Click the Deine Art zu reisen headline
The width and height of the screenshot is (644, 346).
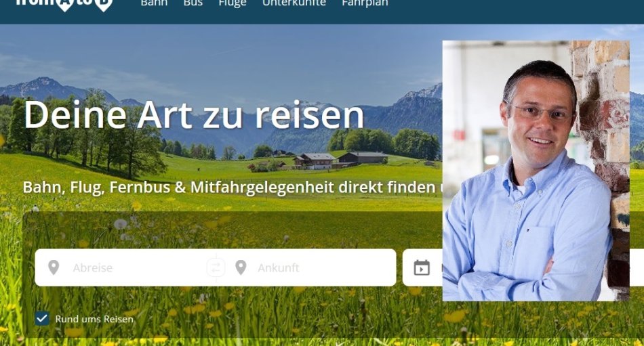pos(194,114)
